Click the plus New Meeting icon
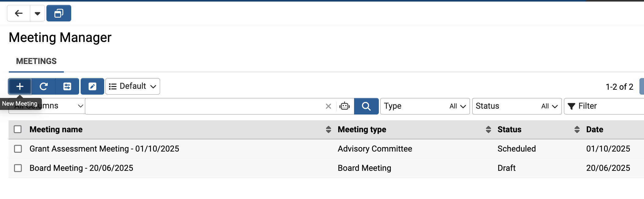Viewport: 644px width, 199px height. 20,87
